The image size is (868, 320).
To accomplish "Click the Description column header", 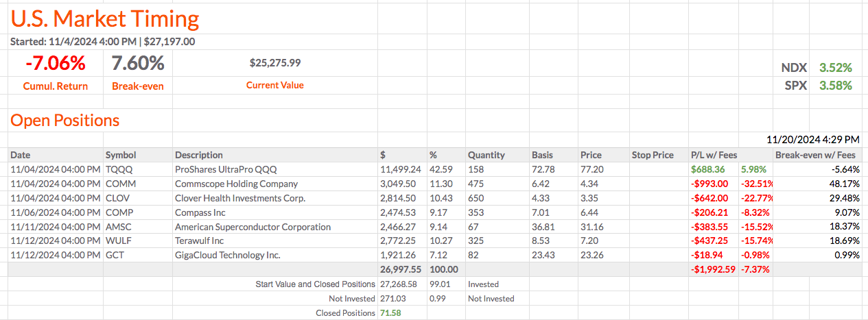I will tap(199, 155).
